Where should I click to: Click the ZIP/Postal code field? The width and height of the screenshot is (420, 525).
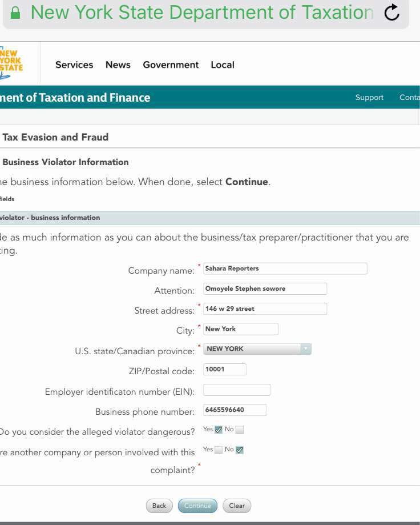(225, 369)
